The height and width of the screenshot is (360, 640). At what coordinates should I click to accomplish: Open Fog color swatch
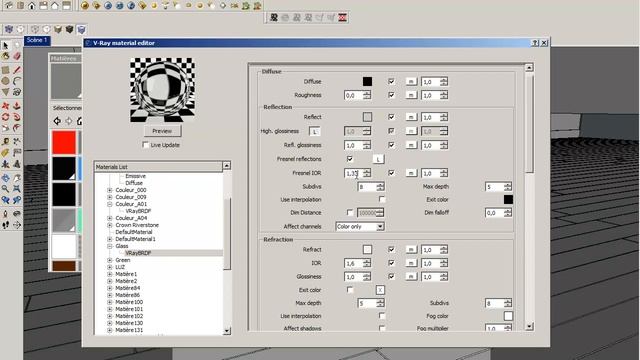click(x=508, y=316)
